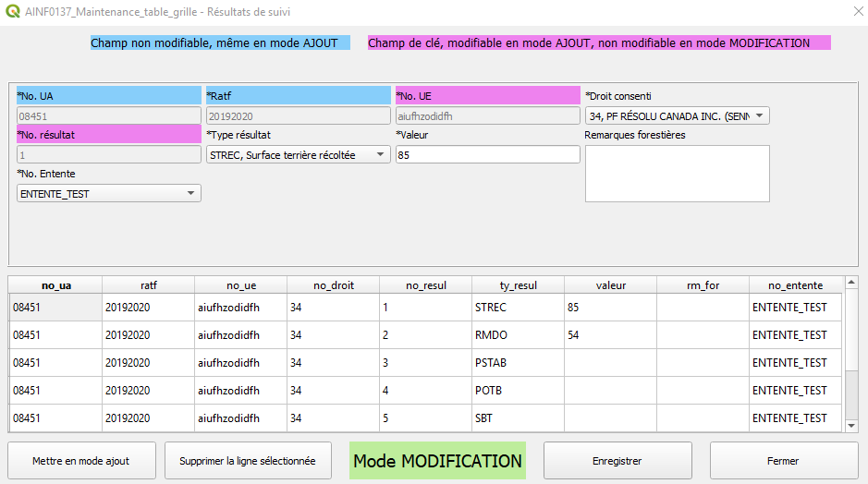Click the blue non-modifiable field legend

tap(220, 43)
